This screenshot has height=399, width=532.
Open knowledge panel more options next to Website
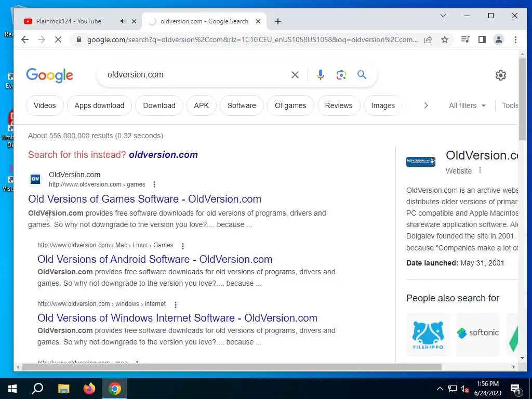click(480, 170)
